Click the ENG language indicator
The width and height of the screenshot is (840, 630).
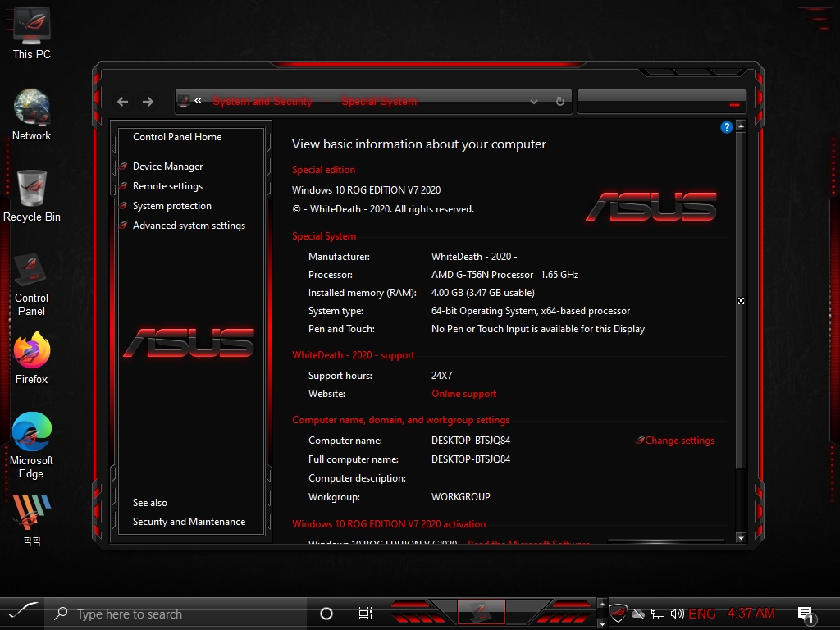702,614
